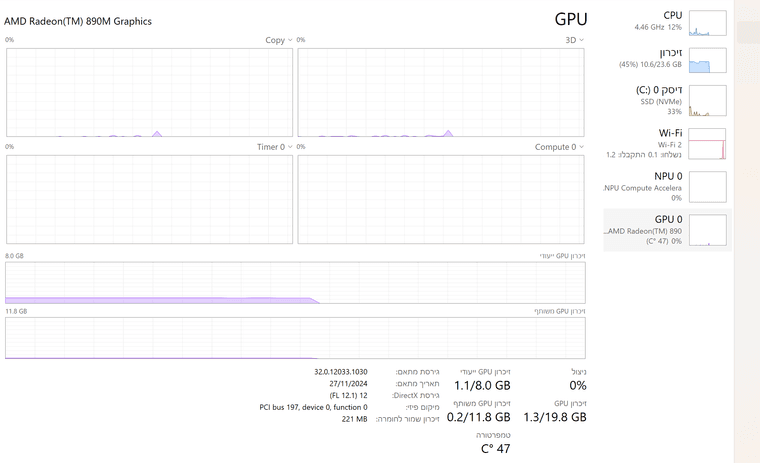Select the Wi-Fi activity graph icon
The image size is (760, 463).
[708, 144]
